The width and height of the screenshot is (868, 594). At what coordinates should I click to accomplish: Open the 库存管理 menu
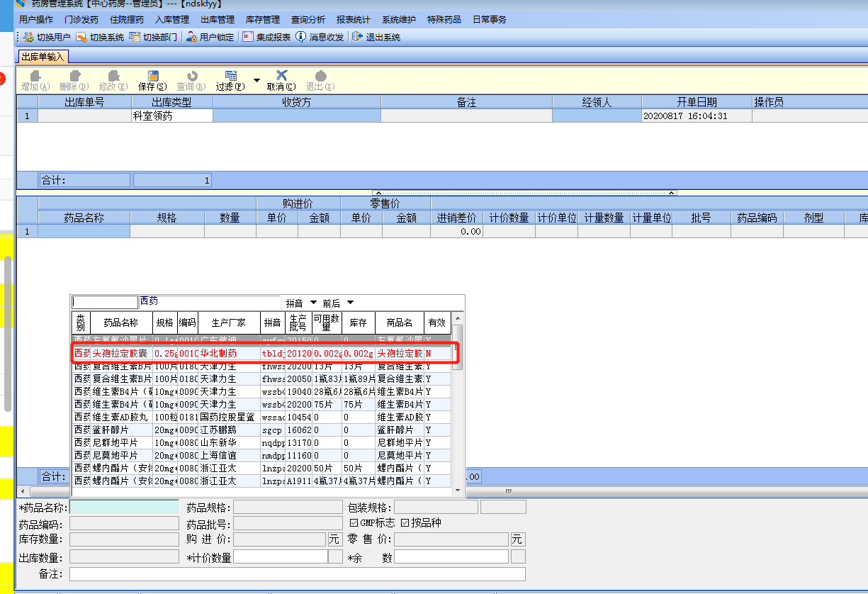263,20
